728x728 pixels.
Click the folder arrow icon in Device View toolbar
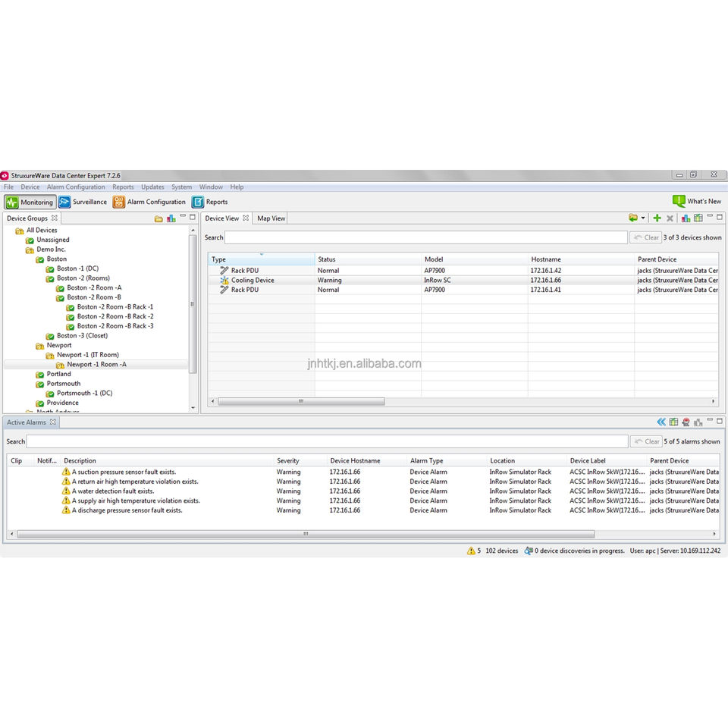[x=633, y=218]
